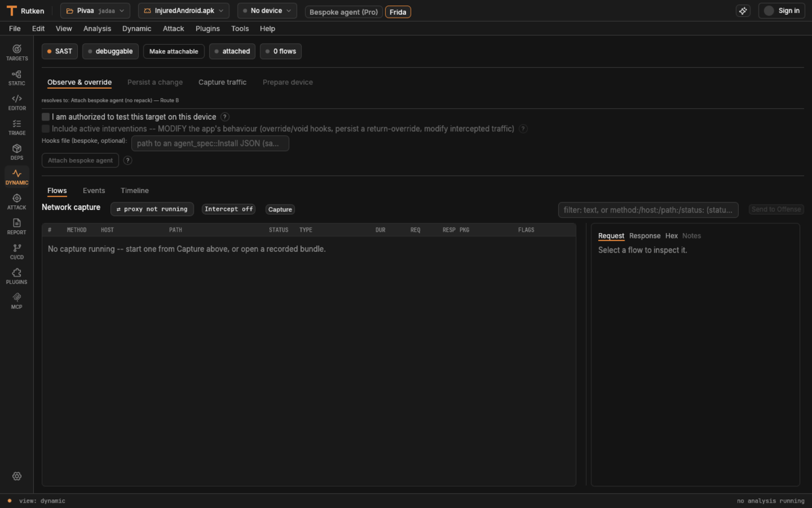Click help icon beside active interventions

523,129
